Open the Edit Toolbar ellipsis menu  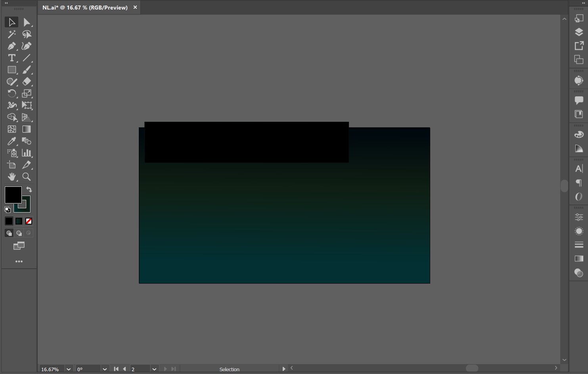click(x=19, y=261)
